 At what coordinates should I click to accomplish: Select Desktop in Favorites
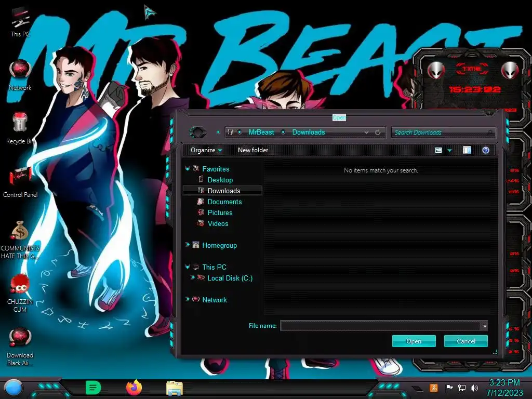(220, 180)
